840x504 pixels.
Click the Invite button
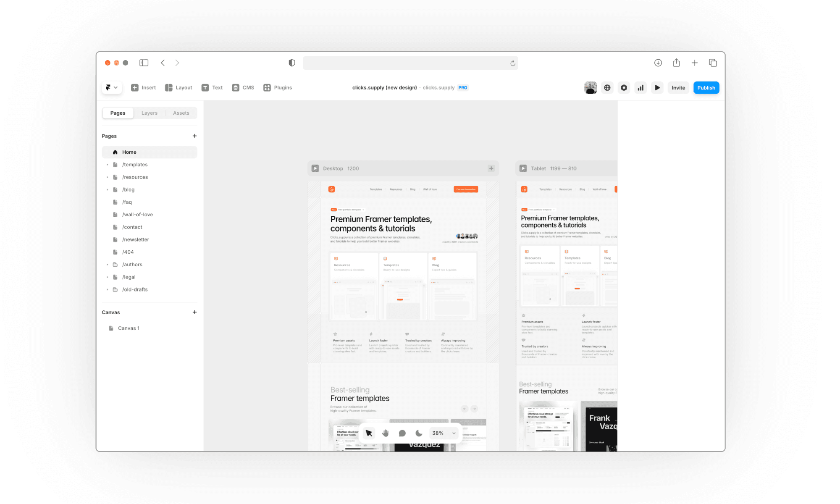click(678, 88)
